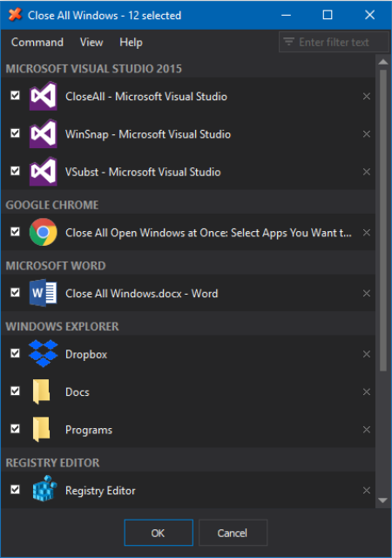
Task: Uncheck the Google Chrome window checkbox
Action: coord(16,232)
